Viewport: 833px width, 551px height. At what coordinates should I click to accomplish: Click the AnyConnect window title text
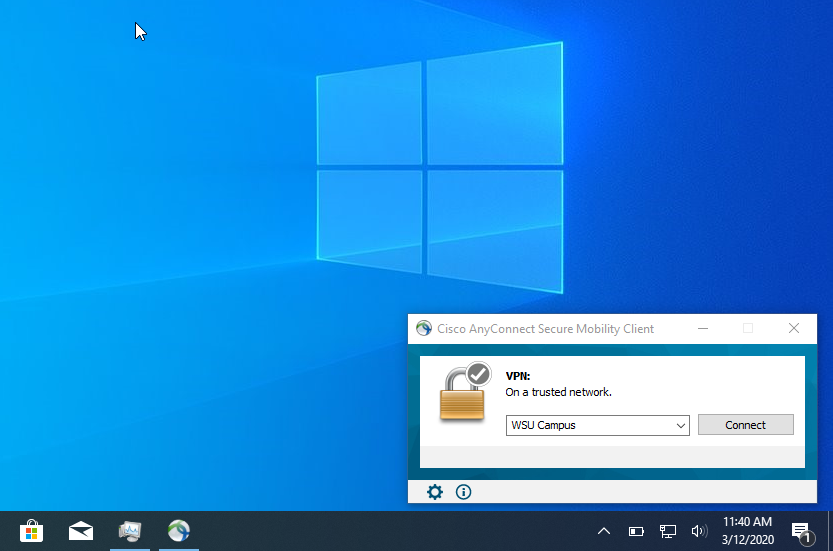[x=545, y=328]
